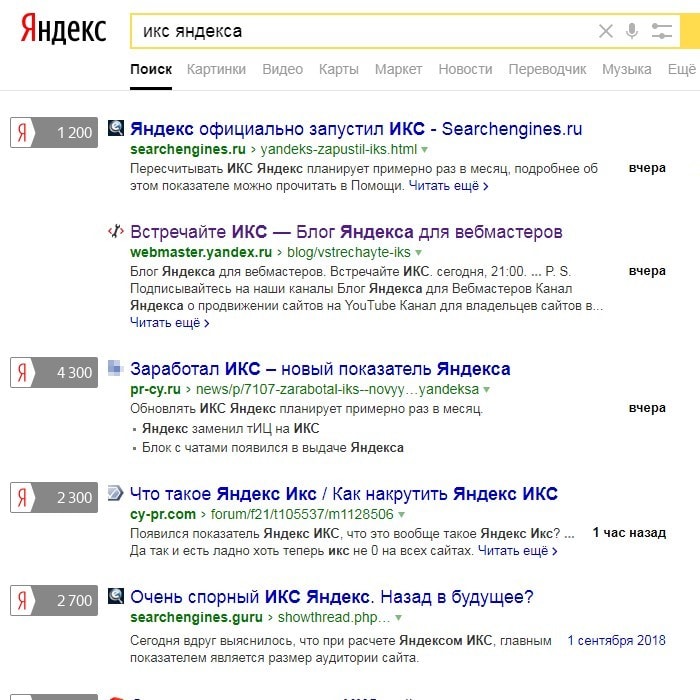The image size is (700, 700).
Task: Click pr-cy.ru domain link
Action: pyautogui.click(x=155, y=389)
